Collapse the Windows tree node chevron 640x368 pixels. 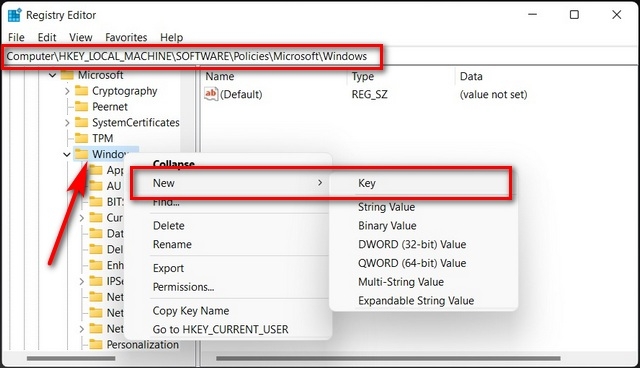tap(67, 155)
